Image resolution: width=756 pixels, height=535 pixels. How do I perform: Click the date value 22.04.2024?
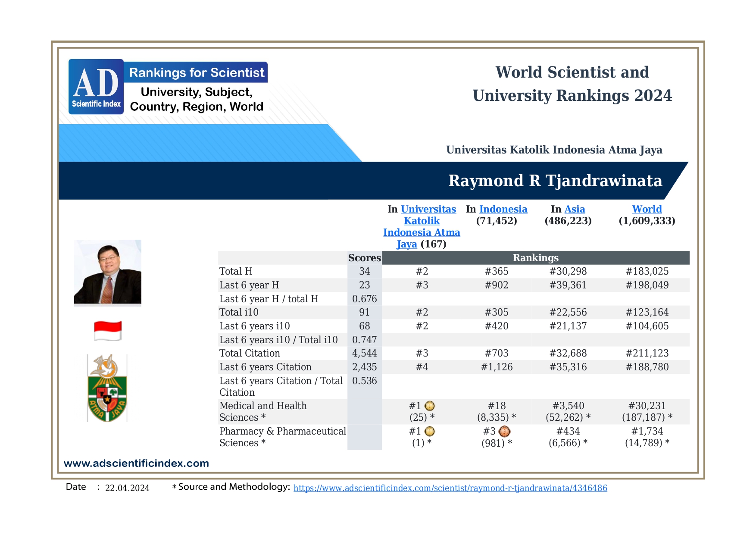127,488
